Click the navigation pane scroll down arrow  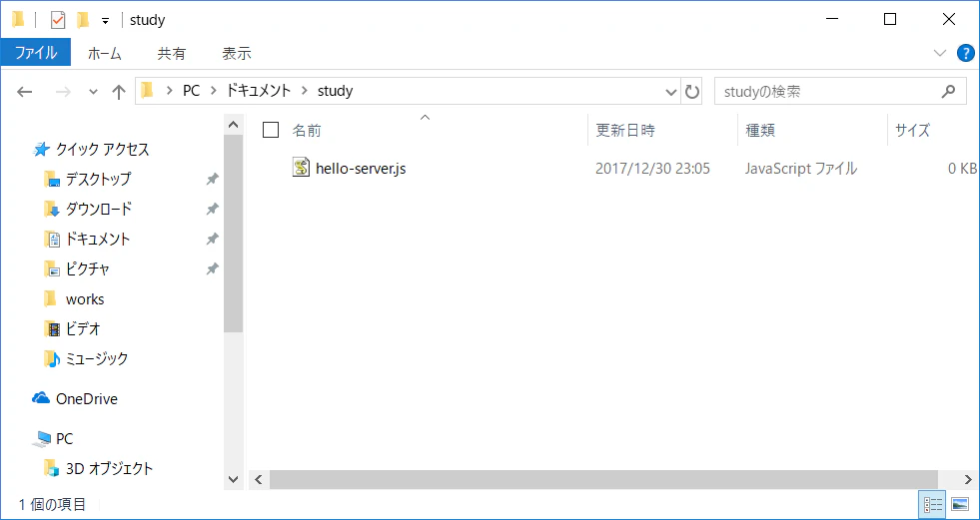click(233, 480)
